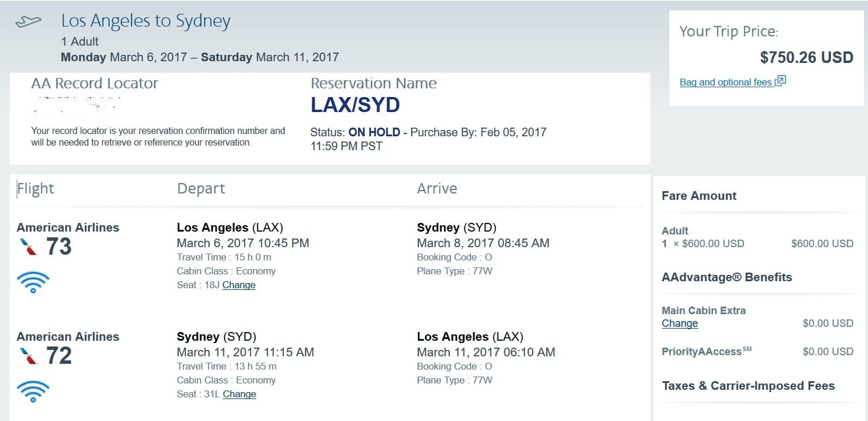Select the flight number 72
The width and height of the screenshot is (868, 421).
click(59, 356)
